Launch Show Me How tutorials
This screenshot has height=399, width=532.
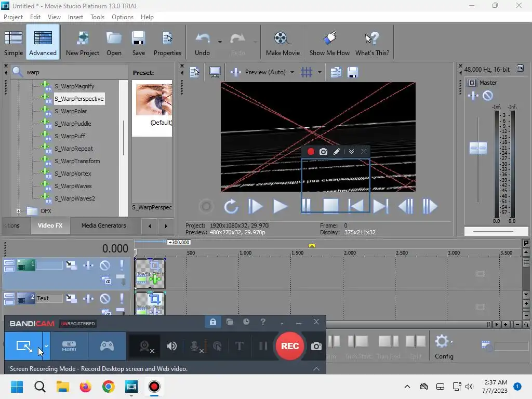[329, 43]
